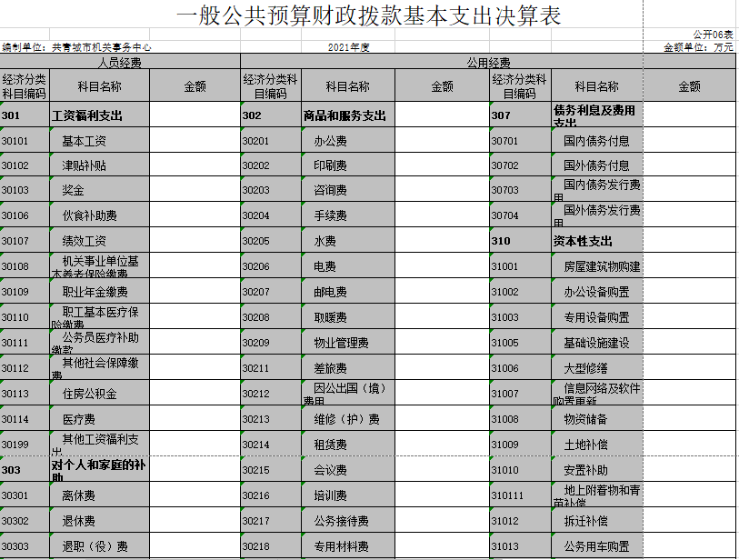Select the code cell 310111
The image size is (739, 560).
[x=520, y=495]
